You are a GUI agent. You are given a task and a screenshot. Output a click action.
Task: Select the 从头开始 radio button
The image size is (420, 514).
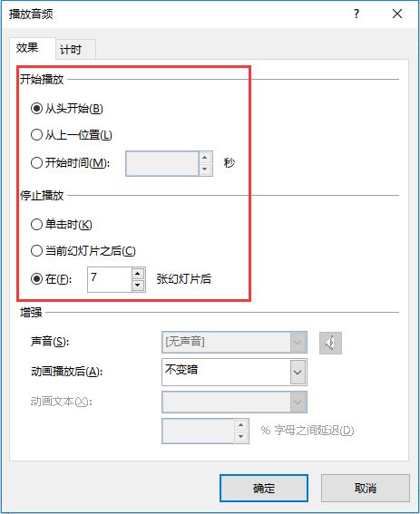tap(36, 108)
